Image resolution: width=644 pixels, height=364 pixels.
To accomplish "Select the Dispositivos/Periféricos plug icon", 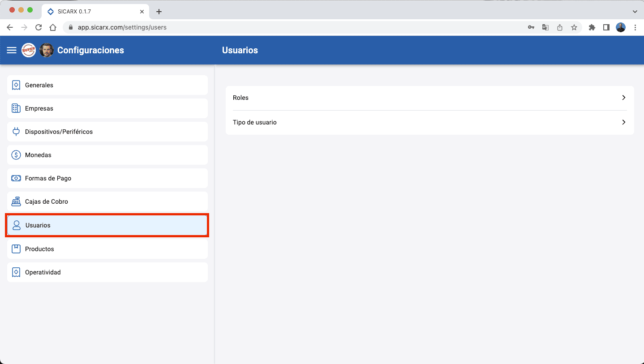I will [x=16, y=132].
